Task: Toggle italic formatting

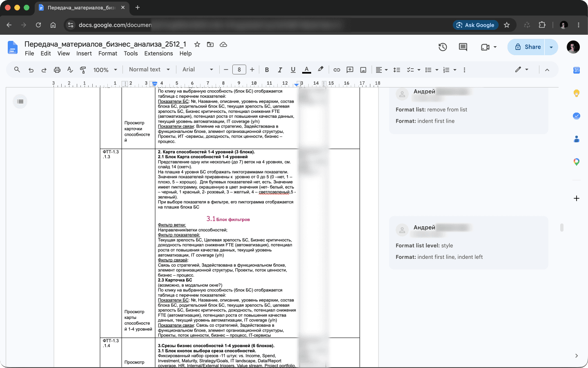Action: click(x=280, y=70)
